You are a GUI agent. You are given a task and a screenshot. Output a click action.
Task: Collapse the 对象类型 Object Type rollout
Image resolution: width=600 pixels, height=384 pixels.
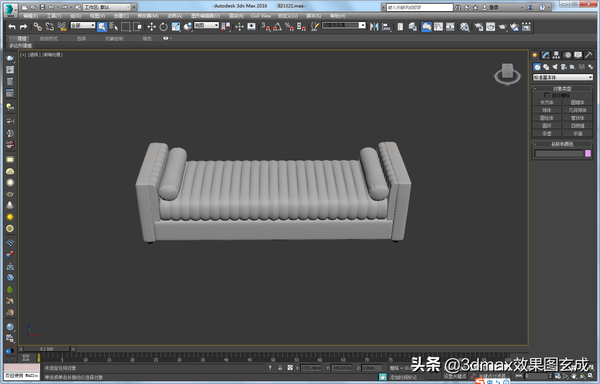click(x=562, y=88)
